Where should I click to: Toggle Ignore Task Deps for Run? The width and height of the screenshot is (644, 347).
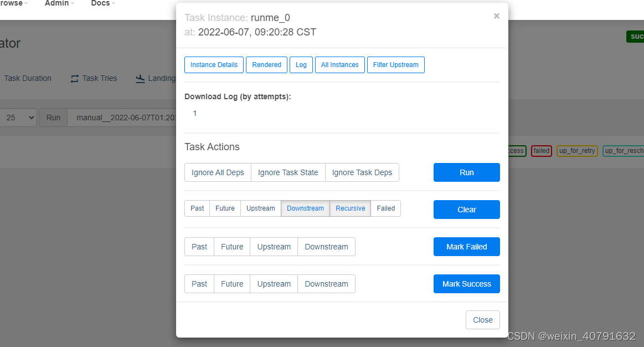click(362, 173)
